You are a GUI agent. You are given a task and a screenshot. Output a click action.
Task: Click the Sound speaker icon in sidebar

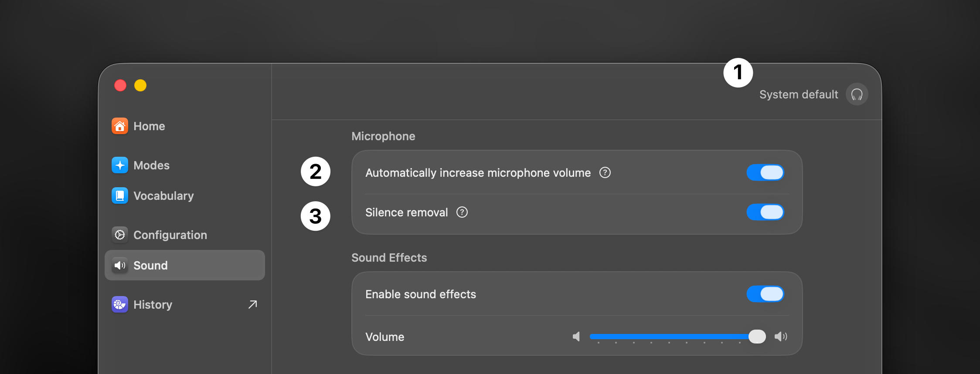pyautogui.click(x=120, y=266)
